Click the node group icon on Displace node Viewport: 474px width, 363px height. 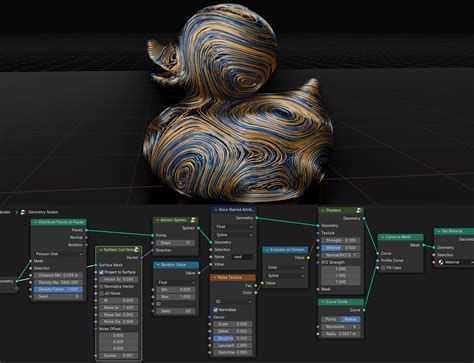point(359,210)
